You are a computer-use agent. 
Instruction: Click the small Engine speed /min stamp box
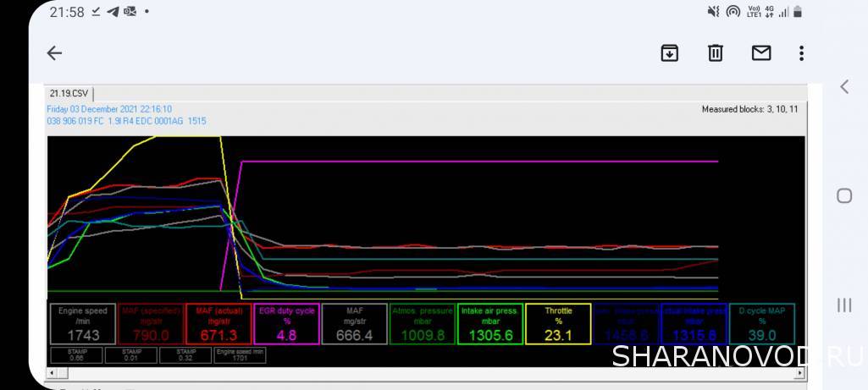(x=240, y=355)
